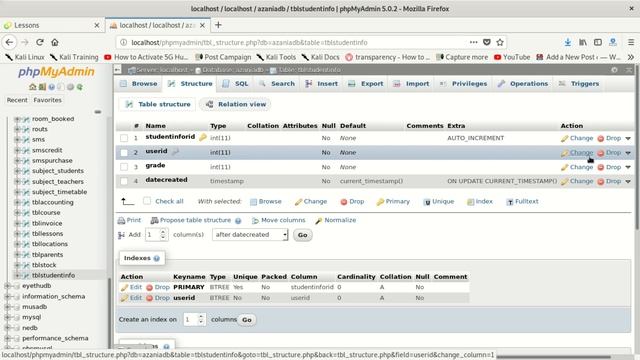
Task: Click the index columns number field
Action: click(194, 320)
